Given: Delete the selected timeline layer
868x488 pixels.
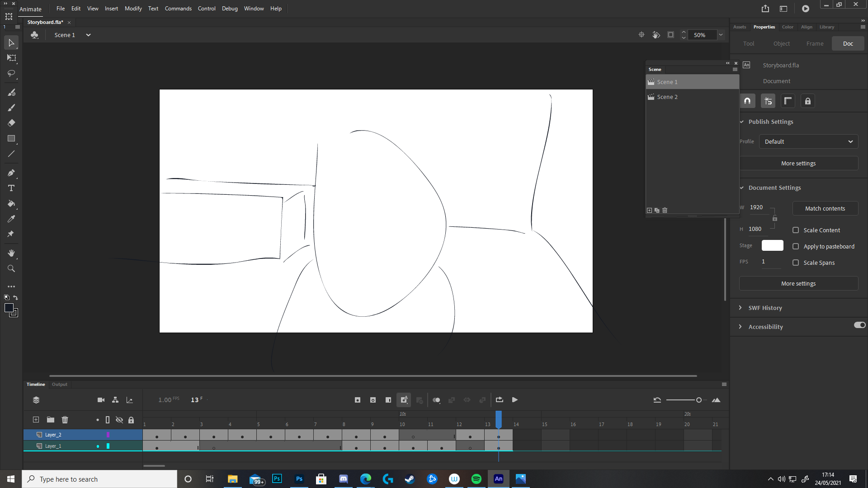Looking at the screenshot, I should point(65,420).
